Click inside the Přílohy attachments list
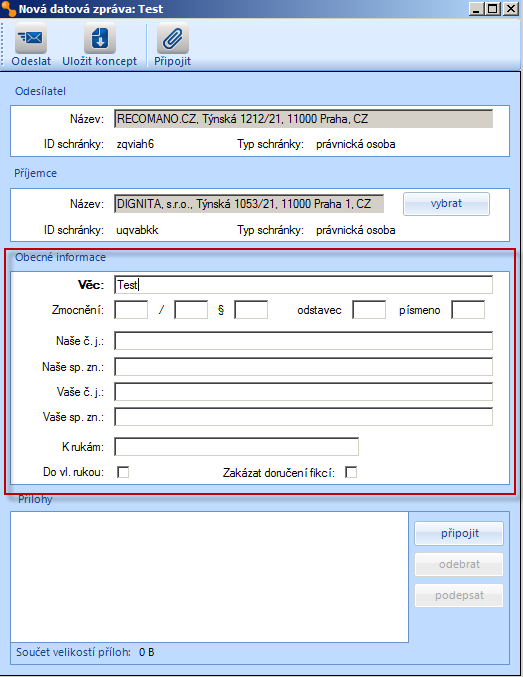The height and width of the screenshot is (677, 523). point(209,577)
